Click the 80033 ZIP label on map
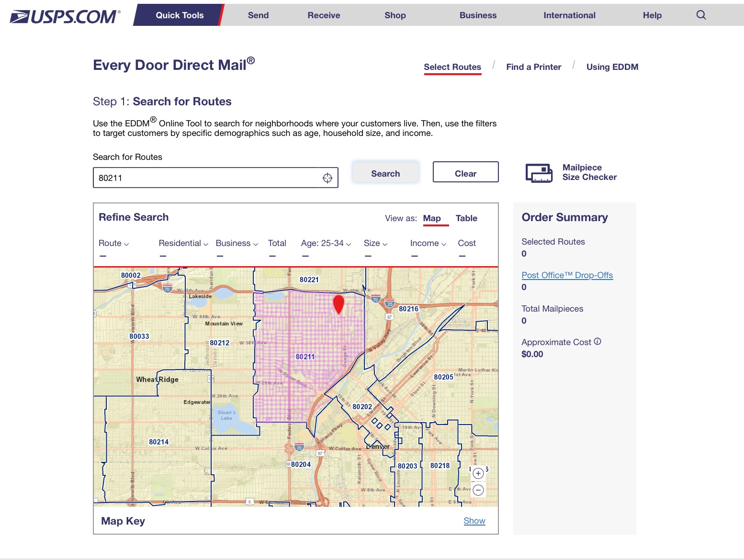Screen dimensions: 744x560 pos(139,336)
